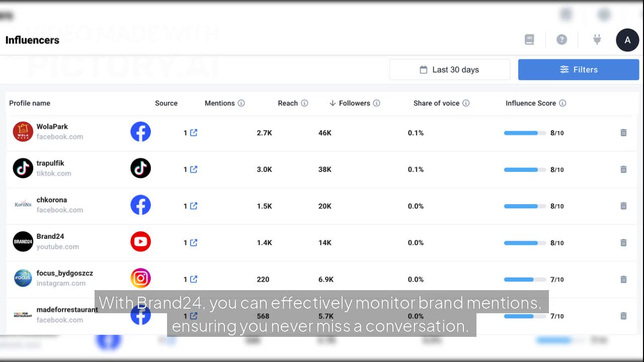Click the Instagram source icon for focus_bydgoszcz

coord(141,279)
